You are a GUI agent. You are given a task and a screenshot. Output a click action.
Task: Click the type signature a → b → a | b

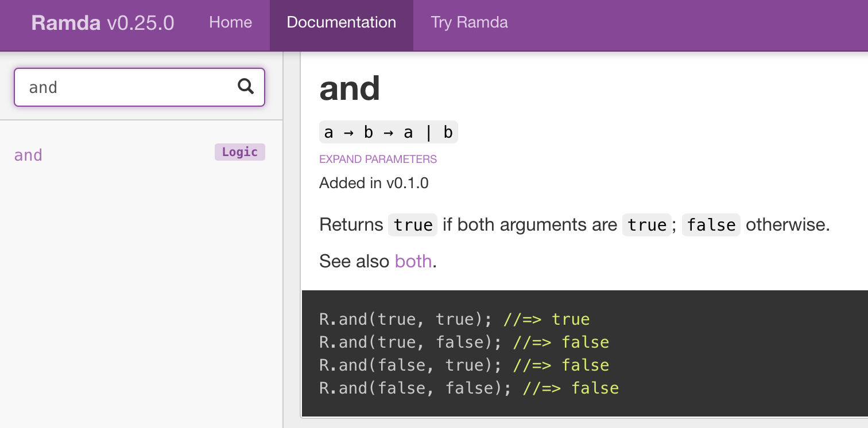point(388,133)
